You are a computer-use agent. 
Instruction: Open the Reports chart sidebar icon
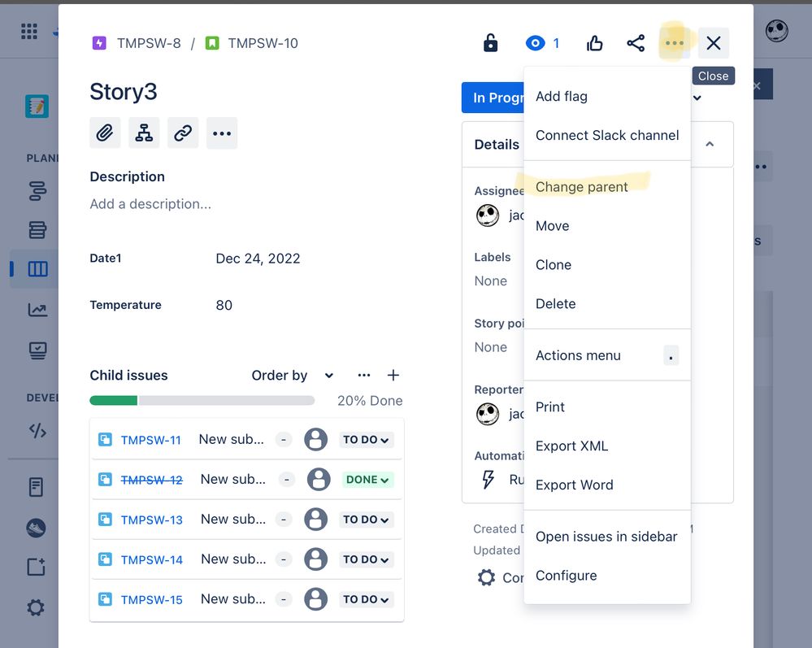click(x=37, y=310)
